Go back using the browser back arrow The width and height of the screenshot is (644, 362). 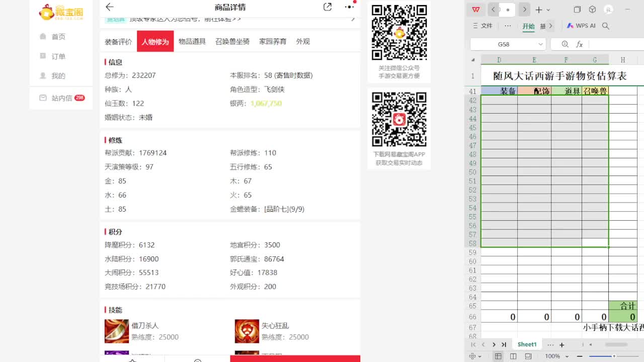[110, 7]
